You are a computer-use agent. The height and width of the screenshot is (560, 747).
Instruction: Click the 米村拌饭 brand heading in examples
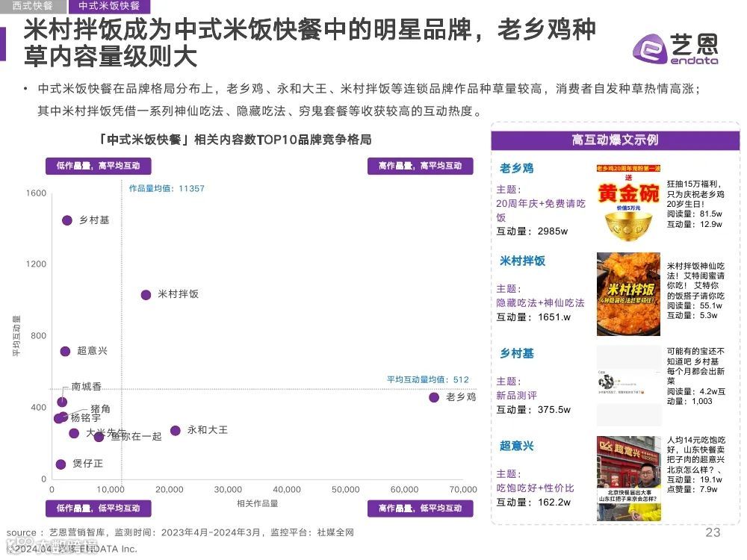point(523,261)
